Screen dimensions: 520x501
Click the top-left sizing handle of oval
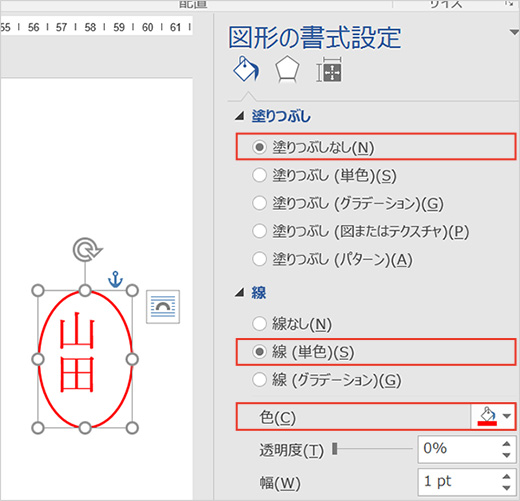tap(38, 290)
